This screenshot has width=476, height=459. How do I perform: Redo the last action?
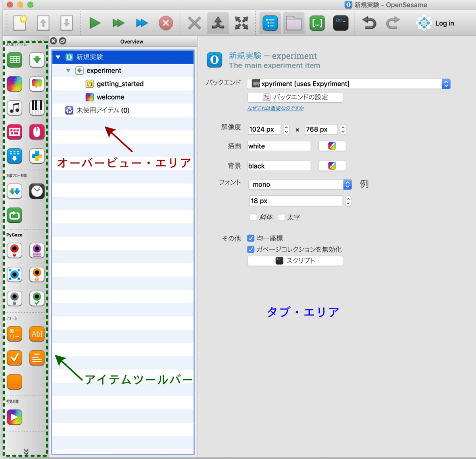[x=393, y=23]
